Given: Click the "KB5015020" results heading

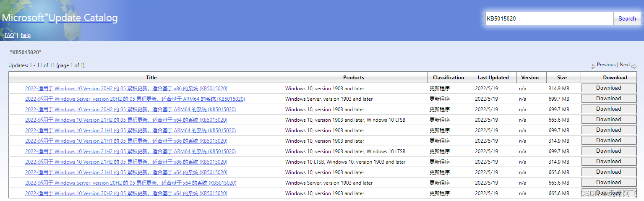Looking at the screenshot, I should coord(25,52).
